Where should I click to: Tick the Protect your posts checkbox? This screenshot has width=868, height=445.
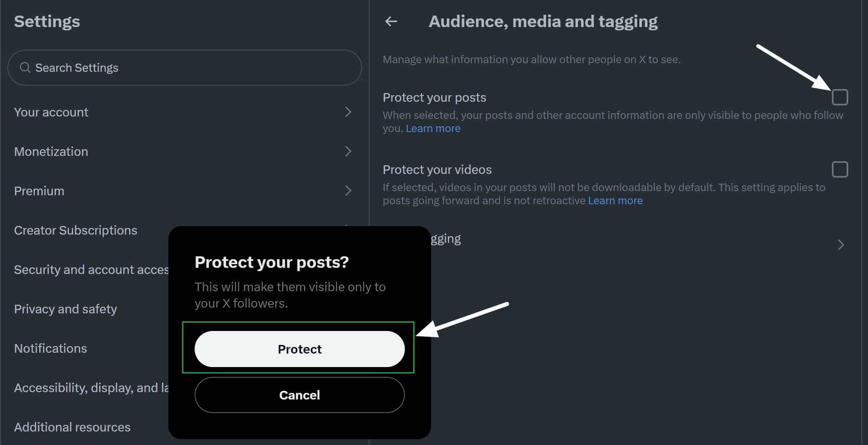point(840,97)
